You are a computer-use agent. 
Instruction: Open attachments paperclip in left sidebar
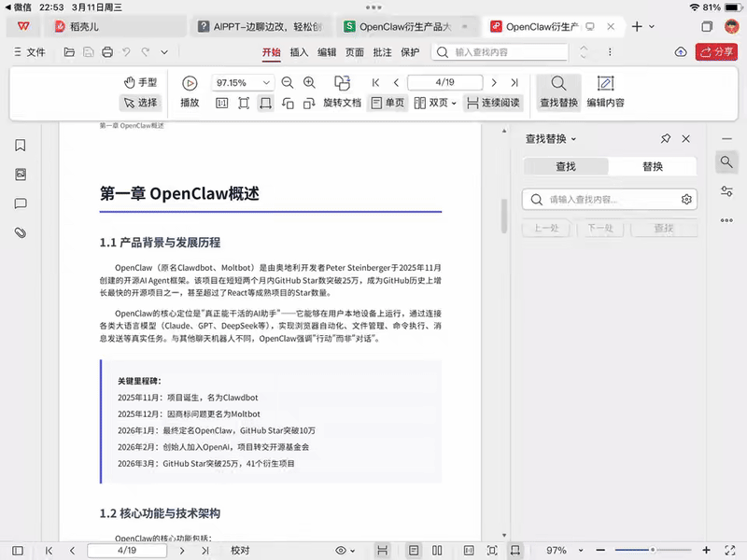[20, 232]
